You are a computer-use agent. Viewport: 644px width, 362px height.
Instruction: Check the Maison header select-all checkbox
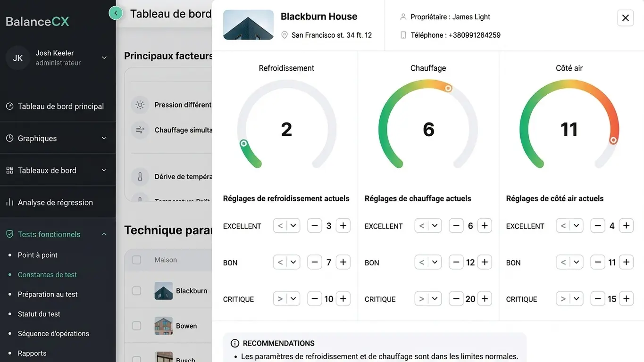tap(136, 260)
